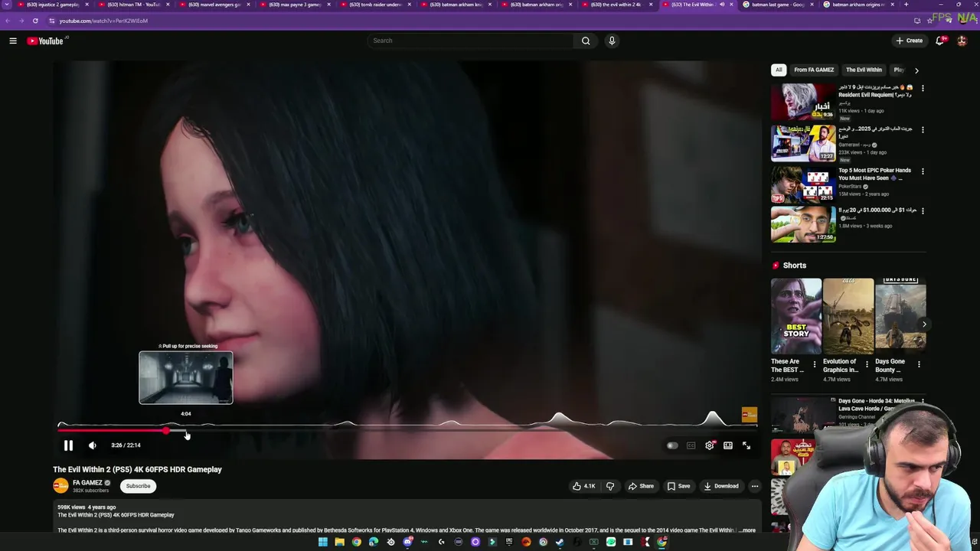Image resolution: width=980 pixels, height=551 pixels.
Task: Open options for Evolution of Graphics short
Action: click(x=867, y=364)
